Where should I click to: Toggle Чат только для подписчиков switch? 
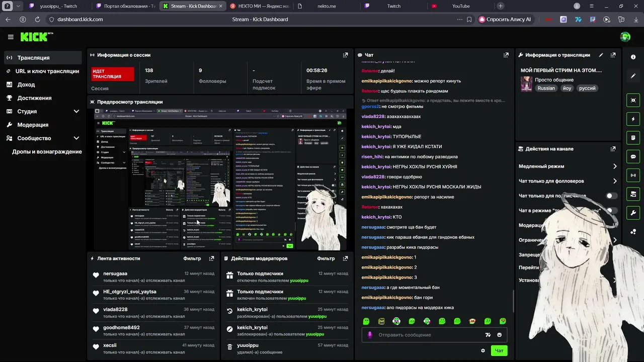[611, 196]
